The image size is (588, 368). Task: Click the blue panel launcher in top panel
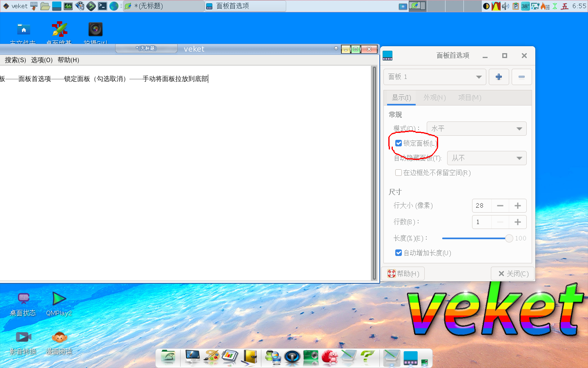pyautogui.click(x=57, y=6)
